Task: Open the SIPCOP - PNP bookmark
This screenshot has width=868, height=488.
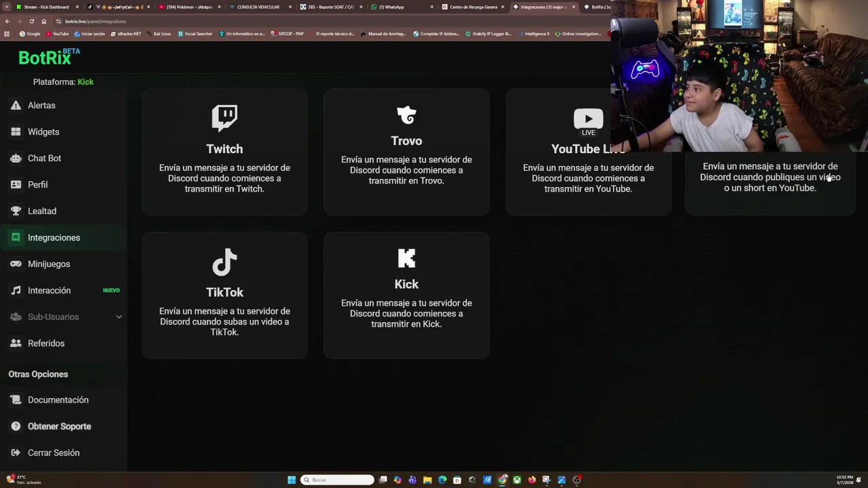Action: [288, 34]
